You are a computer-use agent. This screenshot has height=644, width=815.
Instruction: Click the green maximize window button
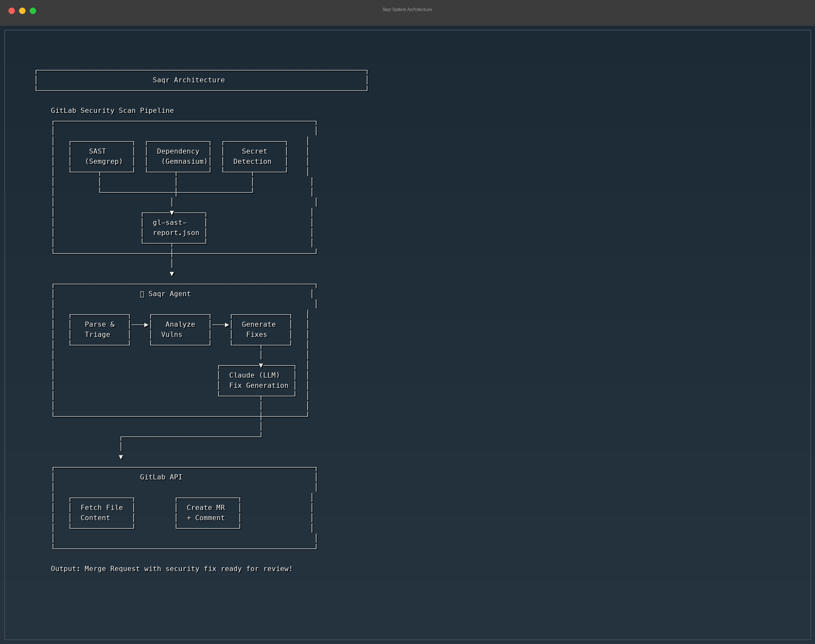click(x=33, y=11)
